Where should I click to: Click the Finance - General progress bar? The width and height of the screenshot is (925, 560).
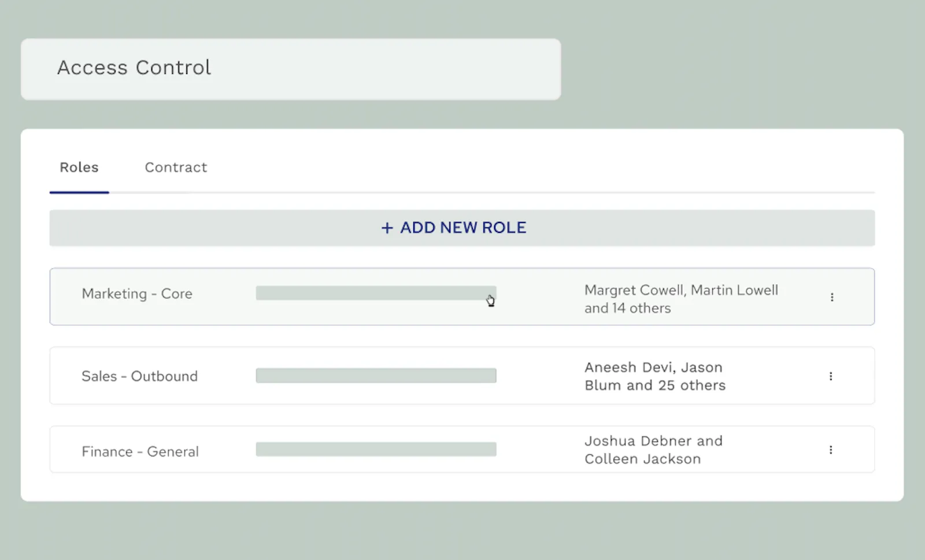coord(376,449)
